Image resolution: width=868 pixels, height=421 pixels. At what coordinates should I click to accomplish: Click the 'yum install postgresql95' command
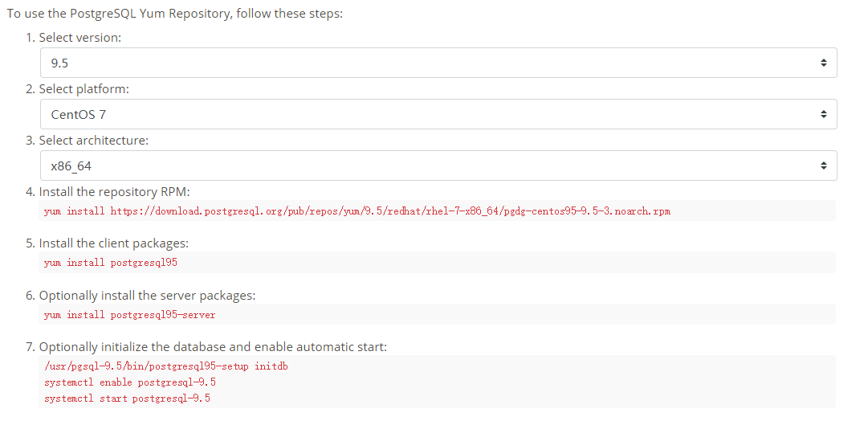[x=111, y=263]
